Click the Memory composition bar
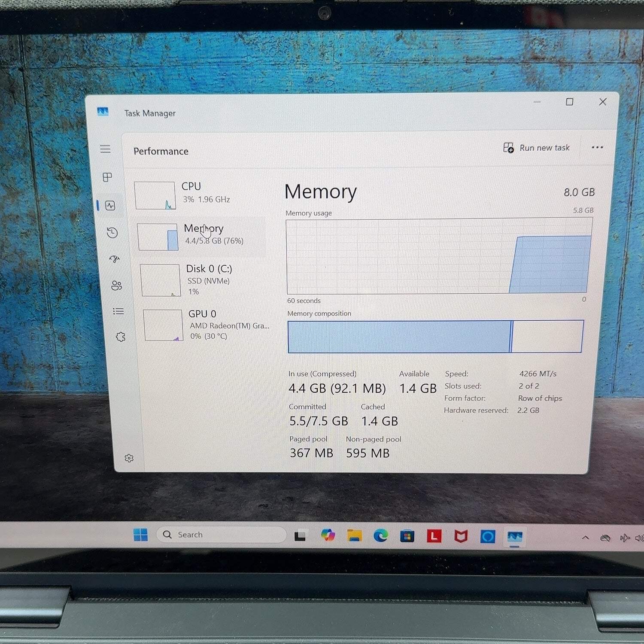Screen dimensions: 644x644 pyautogui.click(x=435, y=336)
